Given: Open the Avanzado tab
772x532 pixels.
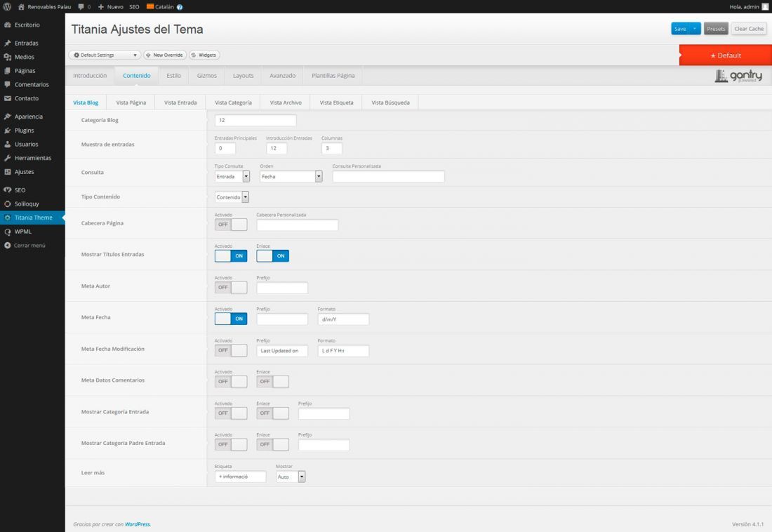Looking at the screenshot, I should [283, 76].
